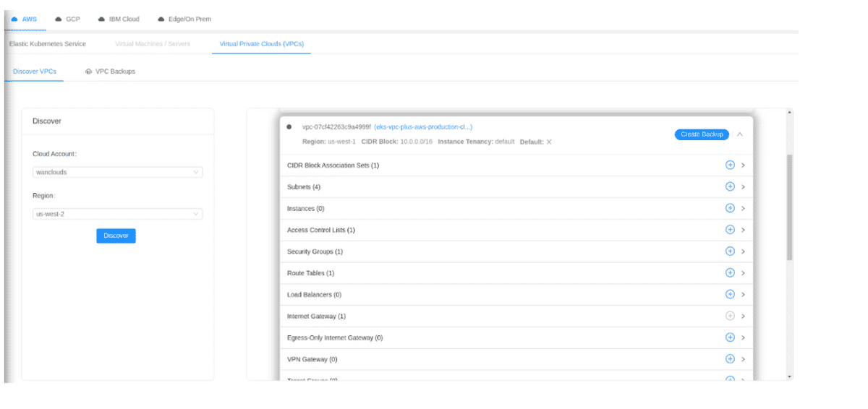Click the plus icon on Security Groups row

730,251
